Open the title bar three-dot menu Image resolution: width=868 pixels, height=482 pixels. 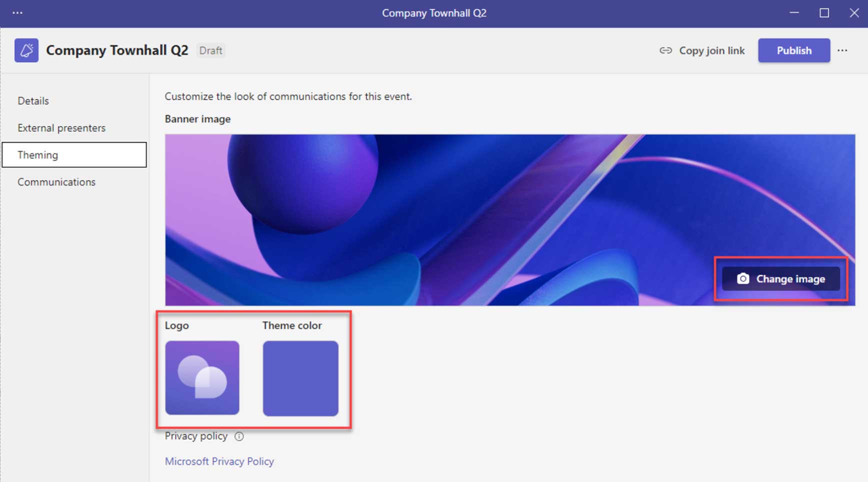(17, 12)
